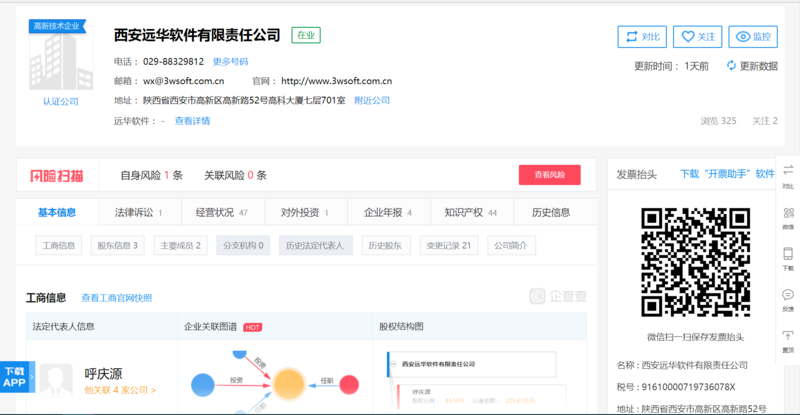Image resolution: width=800 pixels, height=415 pixels.
Task: Click the 历史法定代表人 sub-tab
Action: (315, 246)
